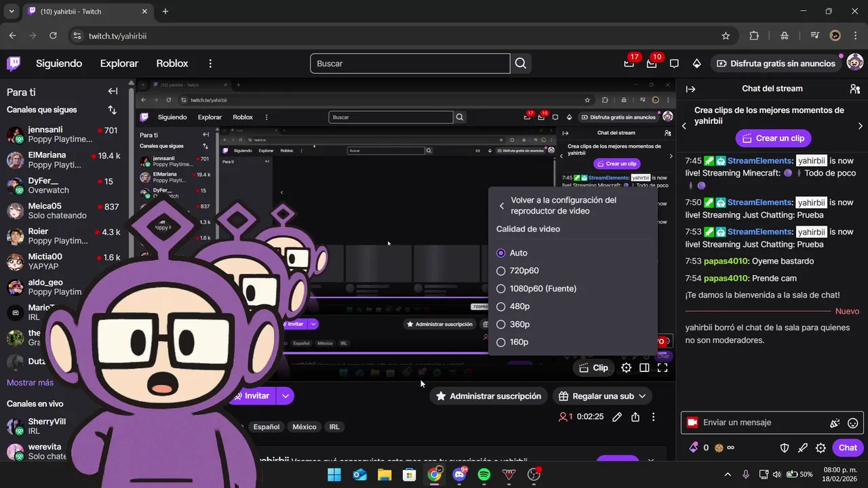Open OBS Studio from the taskbar
This screenshot has height=488, width=868.
pyautogui.click(x=534, y=474)
